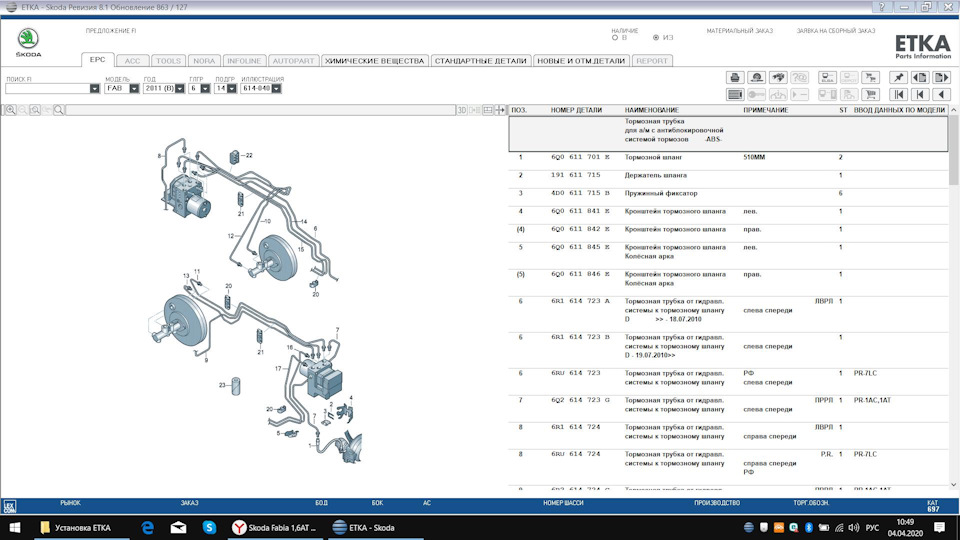Click parts list vertical scrollbar thumb
Image resolution: width=960 pixels, height=540 pixels.
(x=953, y=150)
